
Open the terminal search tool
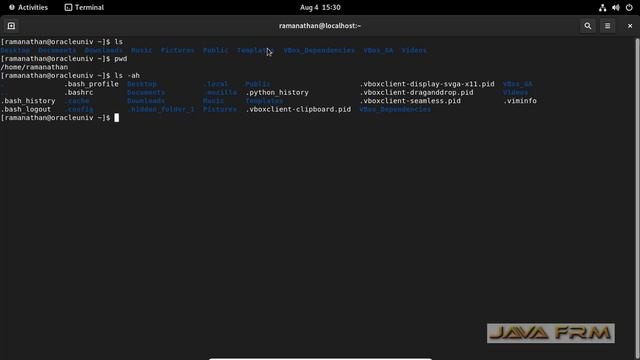pos(587,26)
